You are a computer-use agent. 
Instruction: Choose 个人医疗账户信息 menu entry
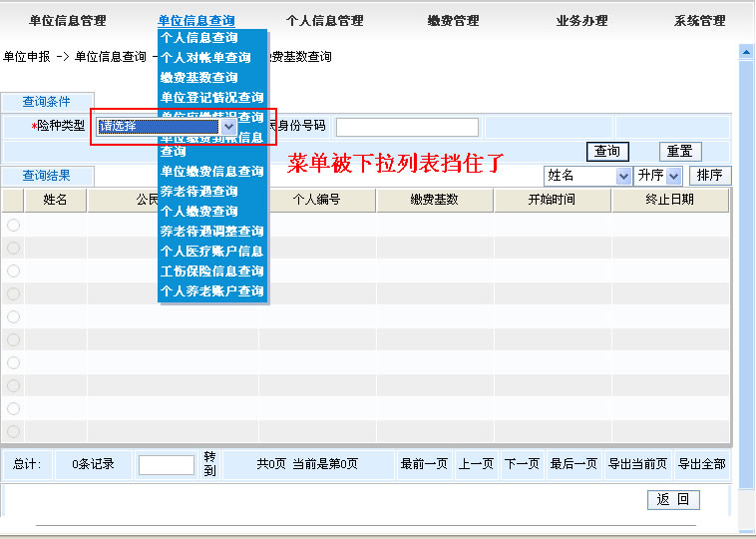pyautogui.click(x=212, y=252)
